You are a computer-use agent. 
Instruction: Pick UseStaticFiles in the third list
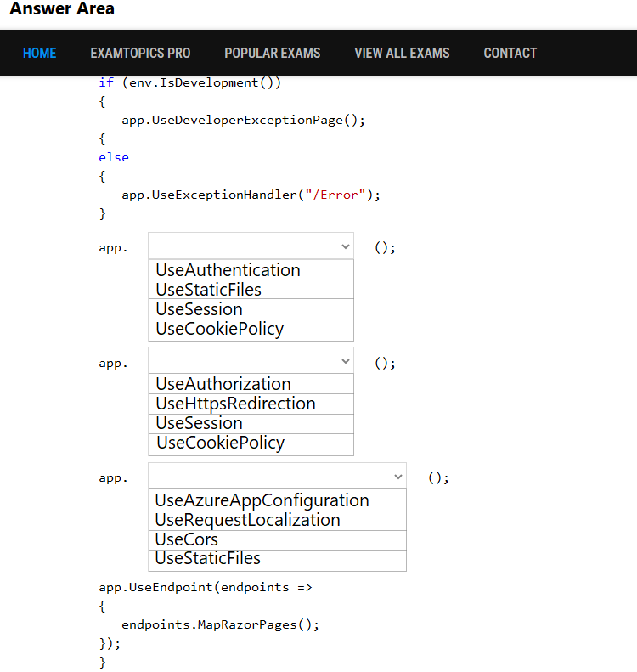point(277,559)
